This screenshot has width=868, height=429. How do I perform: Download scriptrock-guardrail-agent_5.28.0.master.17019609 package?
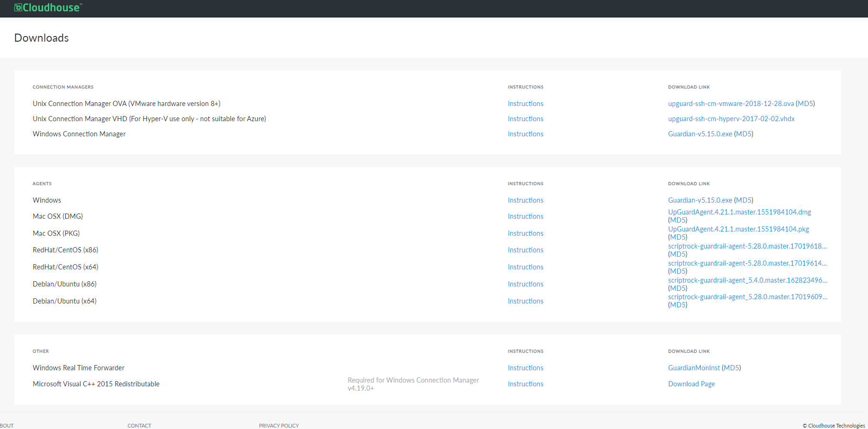(x=748, y=297)
